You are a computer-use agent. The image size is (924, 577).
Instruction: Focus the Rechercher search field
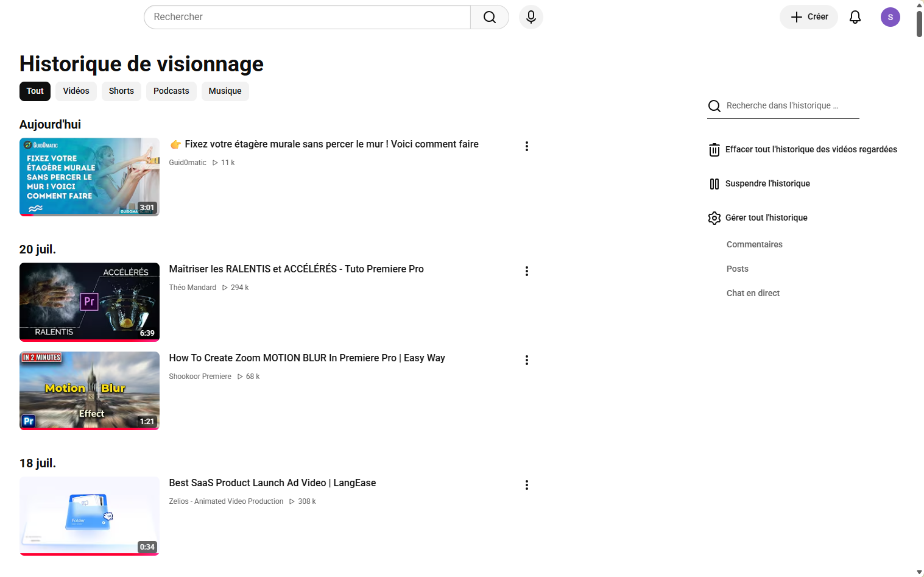click(x=308, y=17)
